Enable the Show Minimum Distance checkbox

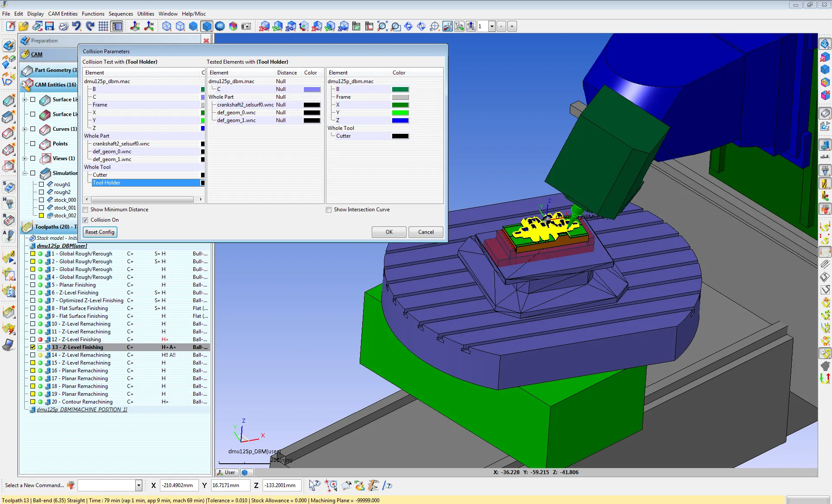point(85,210)
